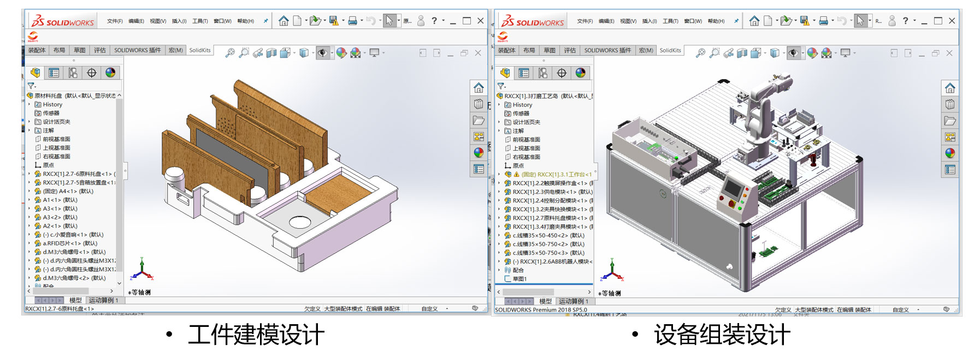The width and height of the screenshot is (980, 358).
Task: Switch to the 草图 tab in the right window
Action: [549, 50]
